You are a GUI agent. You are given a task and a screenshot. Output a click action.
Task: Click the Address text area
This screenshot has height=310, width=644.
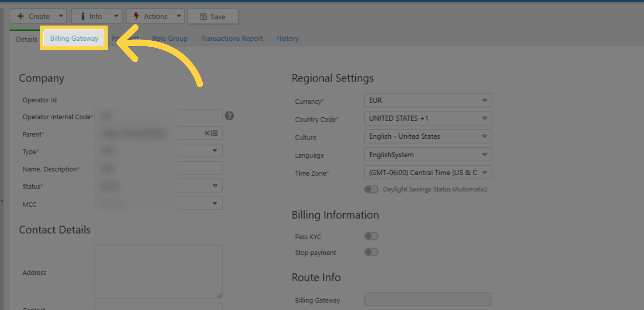click(159, 271)
